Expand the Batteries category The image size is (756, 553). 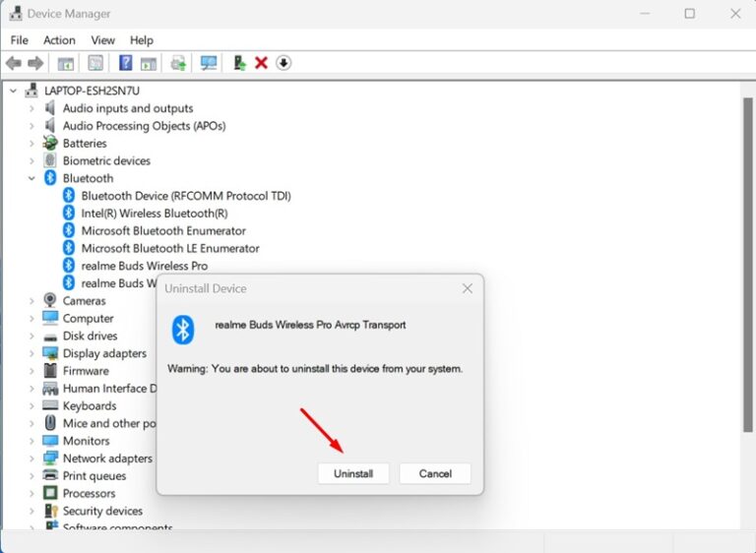31,144
